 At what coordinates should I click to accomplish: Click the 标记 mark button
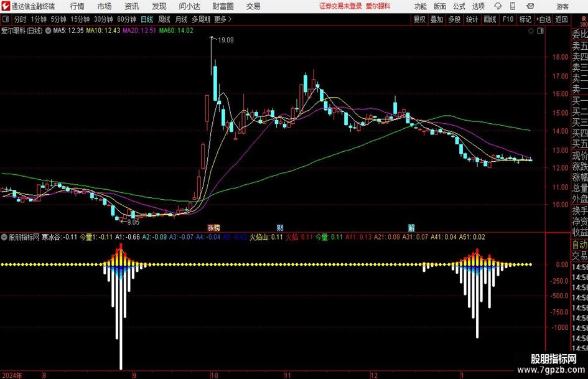point(525,19)
